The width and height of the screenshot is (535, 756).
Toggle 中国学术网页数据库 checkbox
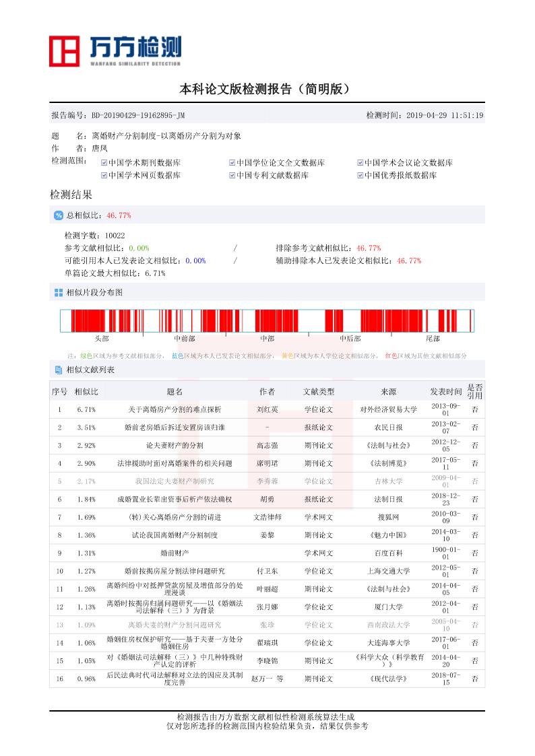coord(104,176)
